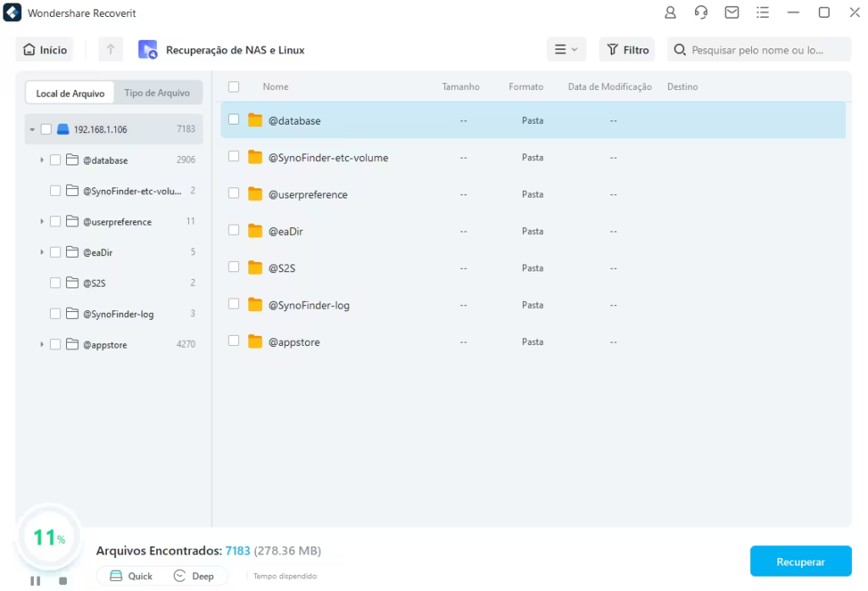Click the NAS and Linux recovery icon
This screenshot has height=591, width=868.
coord(147,50)
